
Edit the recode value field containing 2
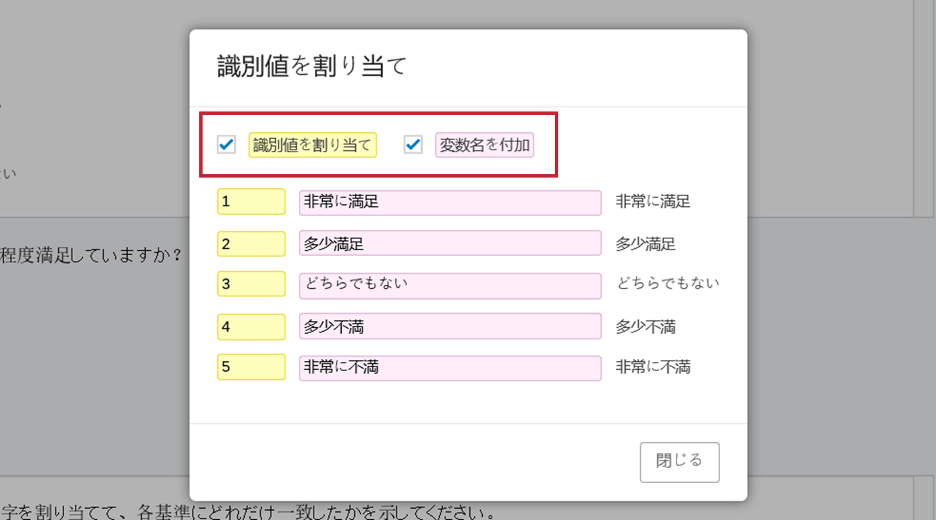[251, 244]
